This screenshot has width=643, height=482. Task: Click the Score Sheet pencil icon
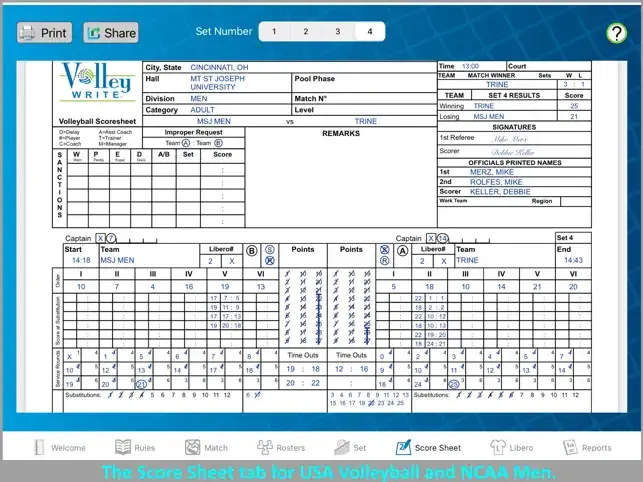(403, 447)
